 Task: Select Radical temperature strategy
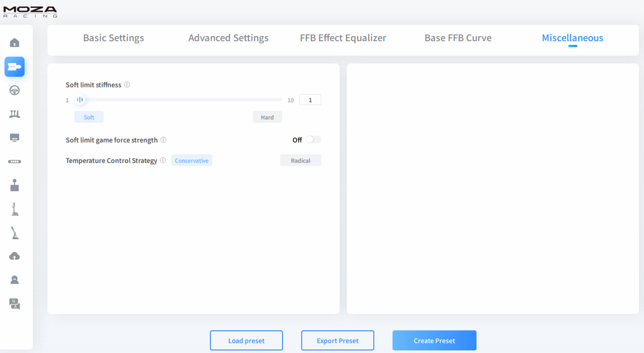[301, 161]
